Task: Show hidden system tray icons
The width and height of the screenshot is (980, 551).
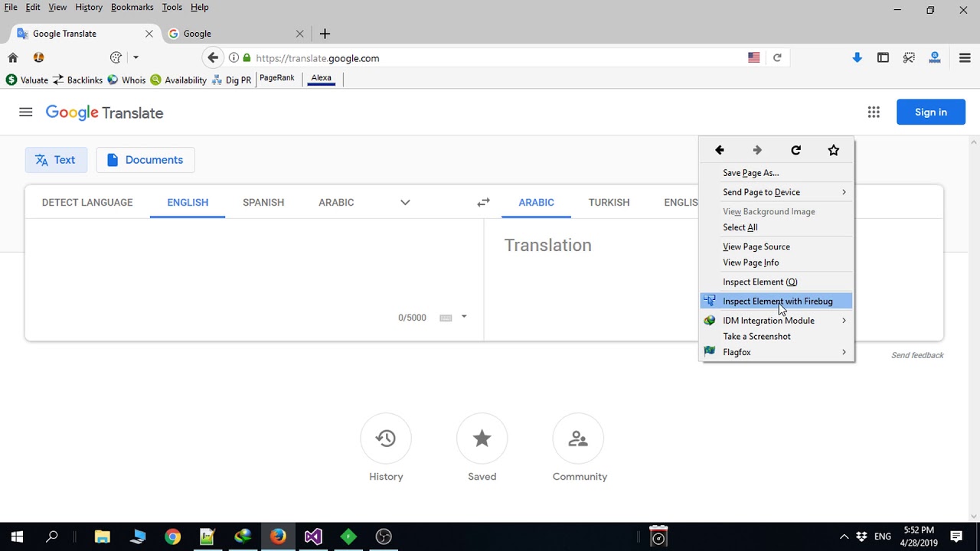Action: (x=844, y=536)
